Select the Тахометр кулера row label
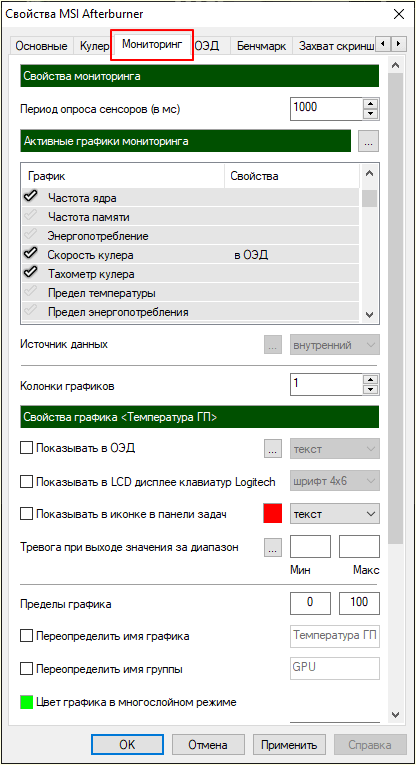Viewport: 416px width, 765px height. [91, 274]
